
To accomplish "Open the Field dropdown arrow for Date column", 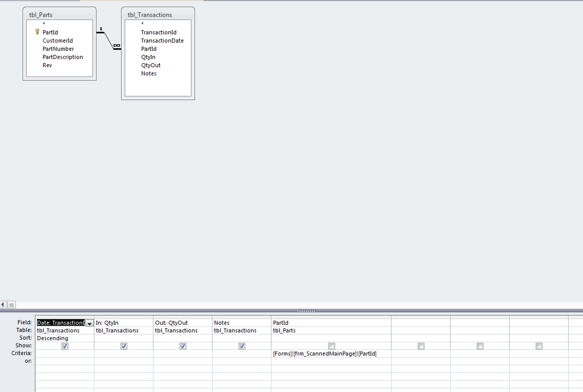I will pos(90,323).
